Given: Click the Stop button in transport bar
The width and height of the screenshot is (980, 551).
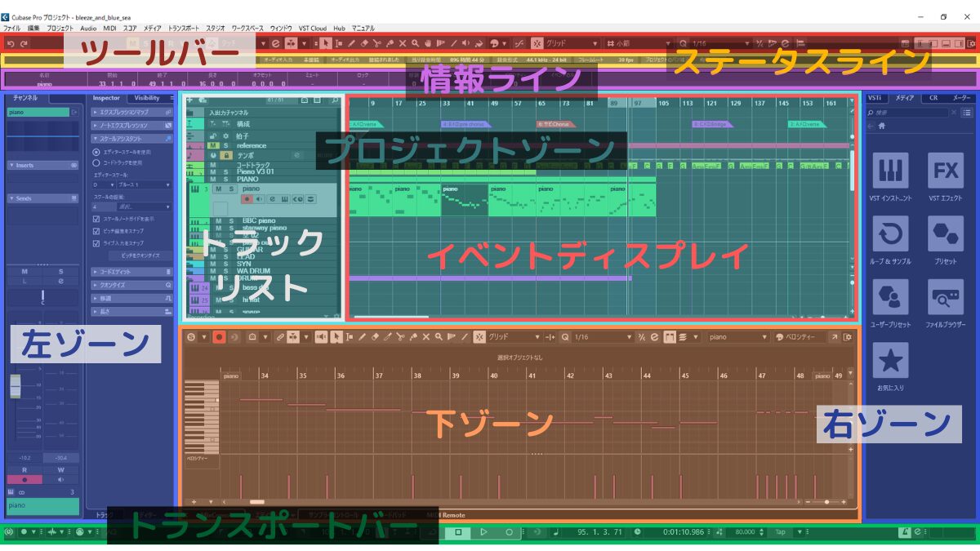Looking at the screenshot, I should pyautogui.click(x=459, y=532).
